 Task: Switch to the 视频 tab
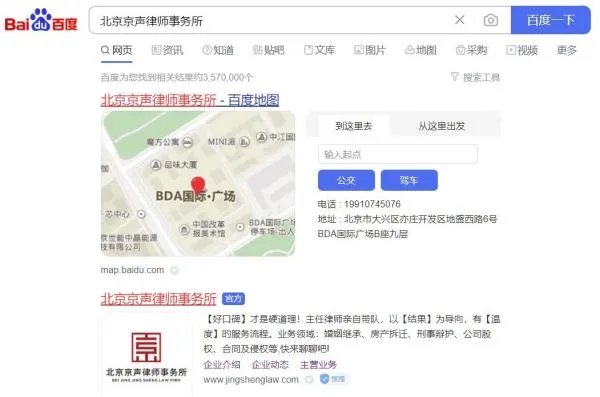[x=522, y=50]
